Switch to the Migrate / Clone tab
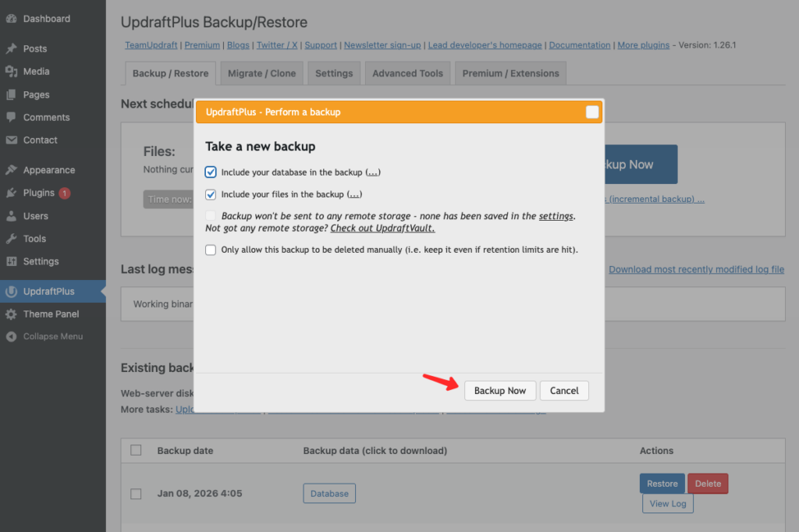Screen dimensions: 799x532 tap(261, 73)
